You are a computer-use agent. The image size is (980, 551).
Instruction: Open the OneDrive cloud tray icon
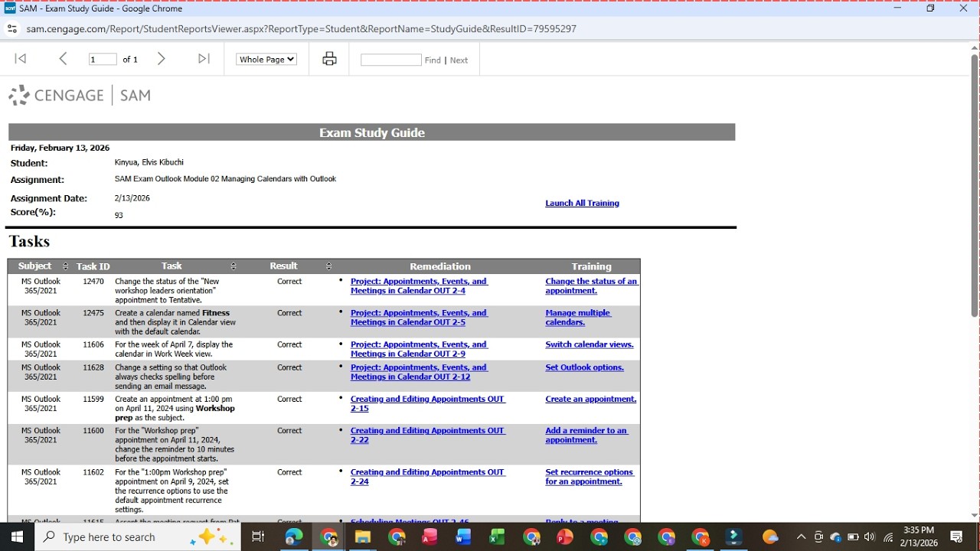(x=835, y=536)
